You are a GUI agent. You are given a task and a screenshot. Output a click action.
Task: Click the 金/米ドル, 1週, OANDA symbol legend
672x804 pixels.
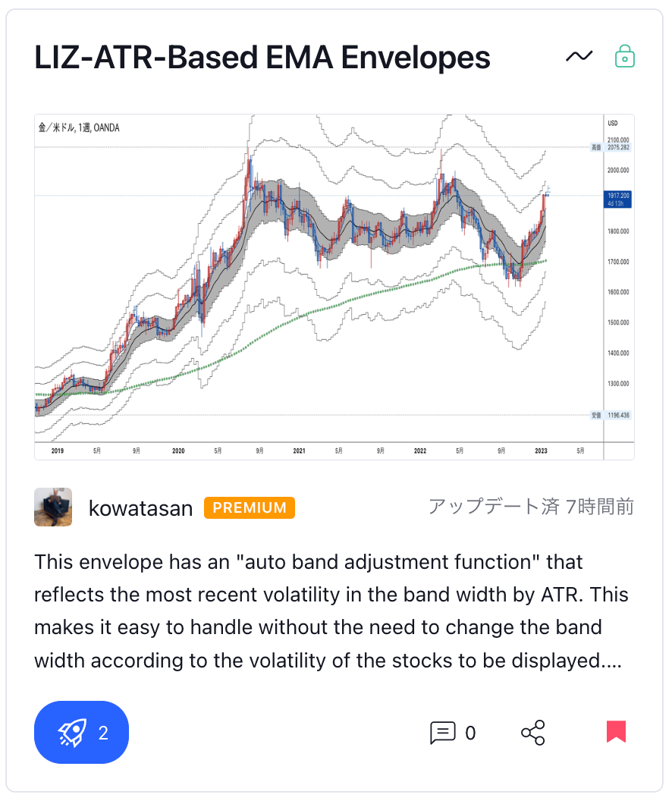(x=79, y=127)
